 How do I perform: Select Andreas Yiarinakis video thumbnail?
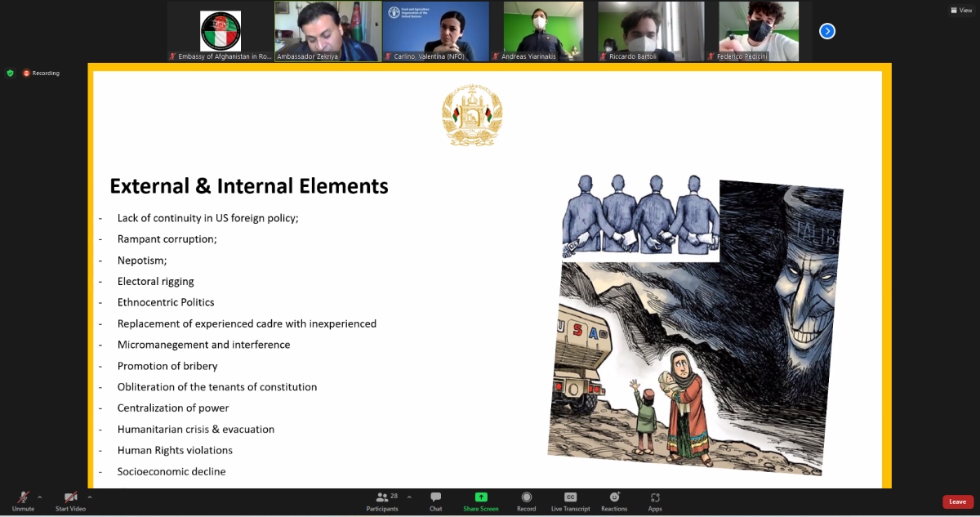click(543, 31)
